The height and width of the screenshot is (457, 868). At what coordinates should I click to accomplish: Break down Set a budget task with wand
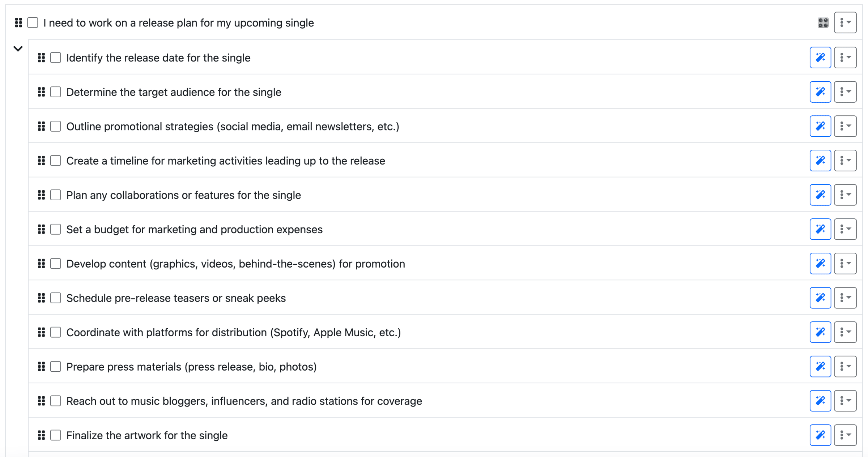coord(820,229)
